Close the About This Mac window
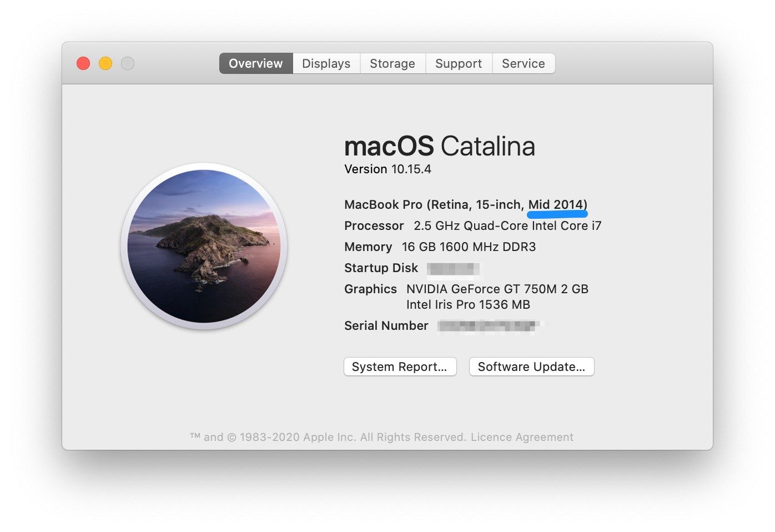 (83, 63)
